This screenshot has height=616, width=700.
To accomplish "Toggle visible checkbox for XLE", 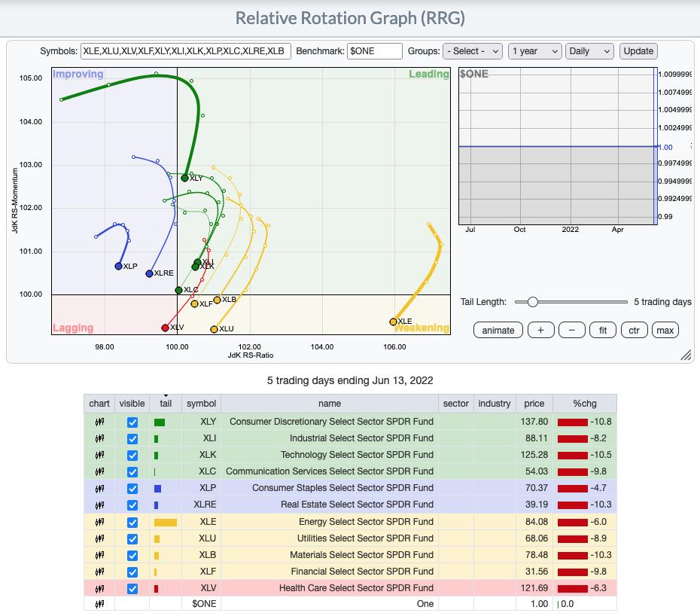I will tap(132, 522).
